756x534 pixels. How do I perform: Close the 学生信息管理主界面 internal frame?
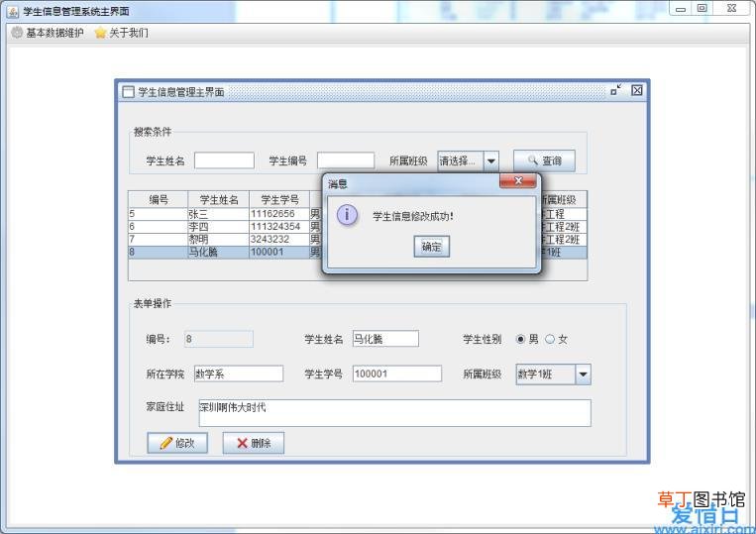(x=637, y=90)
